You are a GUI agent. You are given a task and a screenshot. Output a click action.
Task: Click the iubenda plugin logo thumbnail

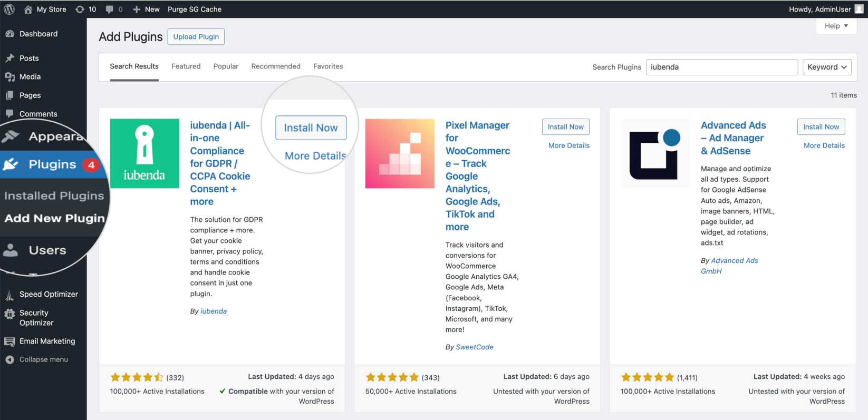(x=144, y=153)
